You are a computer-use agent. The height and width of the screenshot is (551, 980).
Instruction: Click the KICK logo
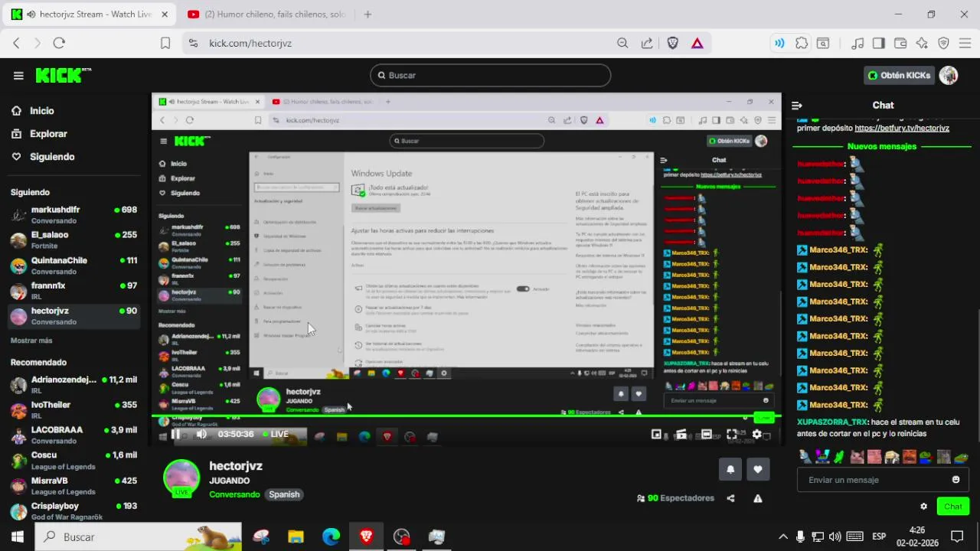point(63,75)
